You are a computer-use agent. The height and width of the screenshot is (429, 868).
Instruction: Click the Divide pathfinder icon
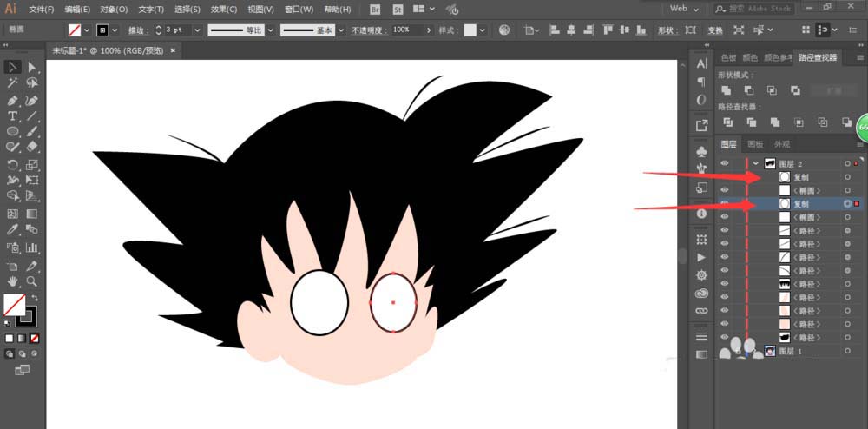pos(728,122)
